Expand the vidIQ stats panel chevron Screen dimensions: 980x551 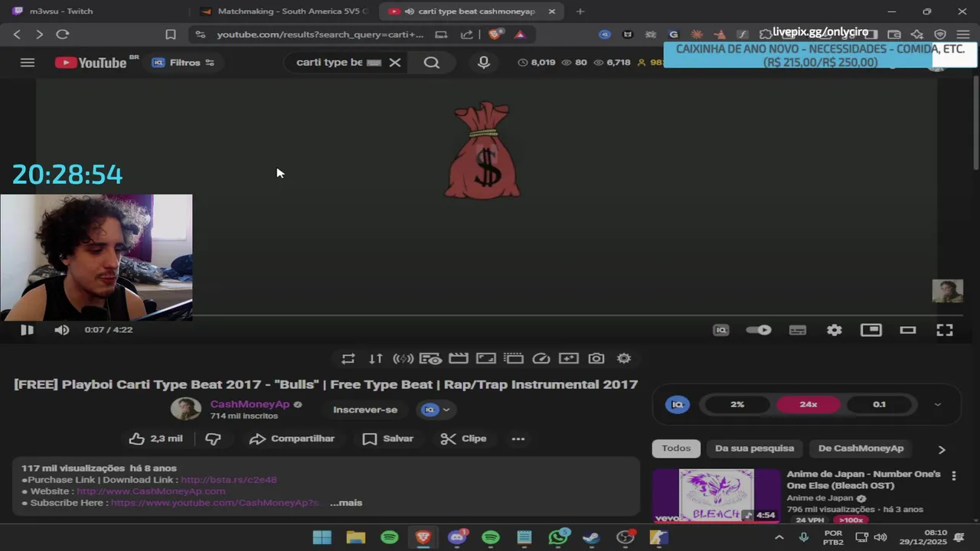pos(938,405)
